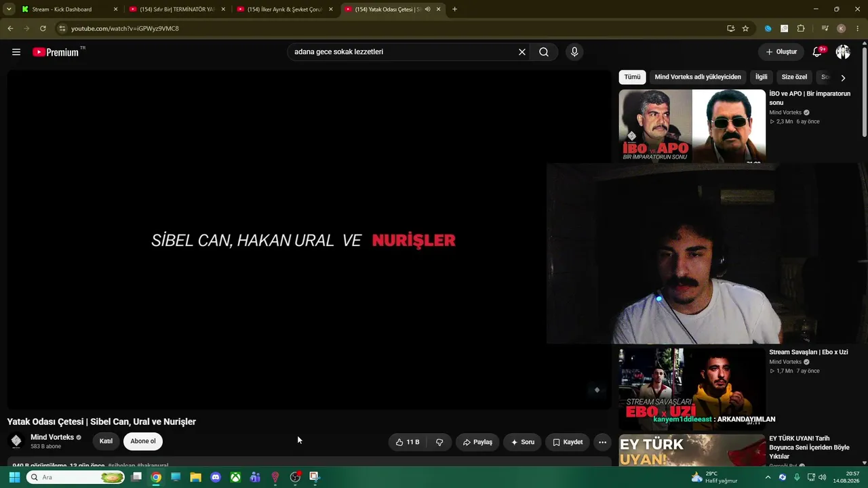Open İBO ve APO video thumbnail

[692, 126]
